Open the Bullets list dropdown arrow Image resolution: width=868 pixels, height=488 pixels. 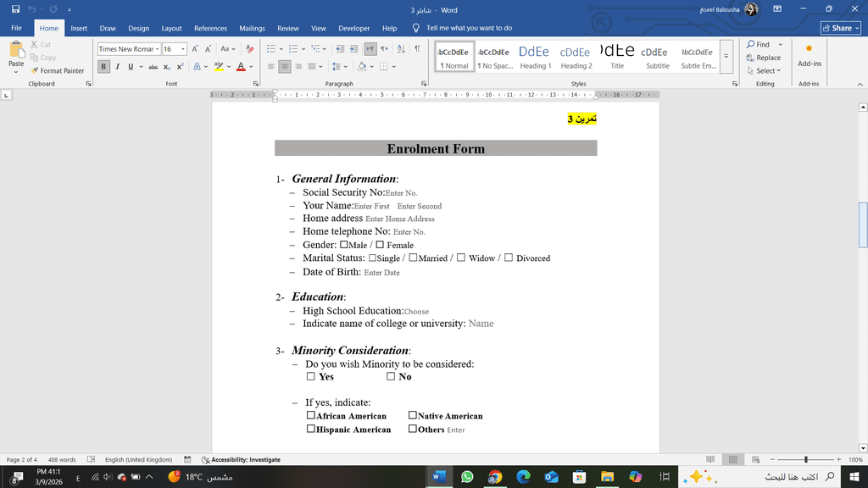tap(281, 48)
